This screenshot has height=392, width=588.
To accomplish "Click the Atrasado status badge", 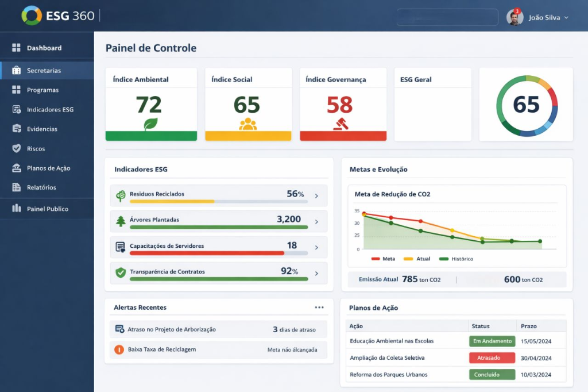I will pyautogui.click(x=492, y=358).
